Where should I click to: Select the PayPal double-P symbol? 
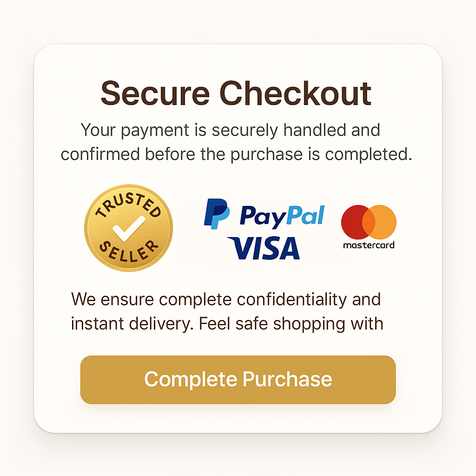point(216,213)
